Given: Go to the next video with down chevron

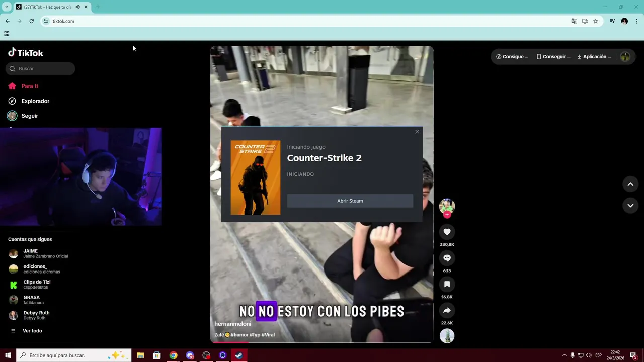Looking at the screenshot, I should coord(630,205).
